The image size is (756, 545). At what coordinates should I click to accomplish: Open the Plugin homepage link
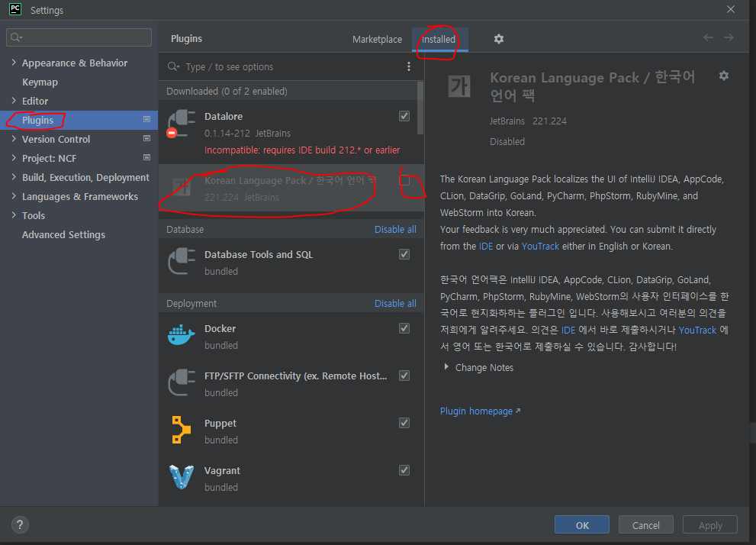[476, 411]
